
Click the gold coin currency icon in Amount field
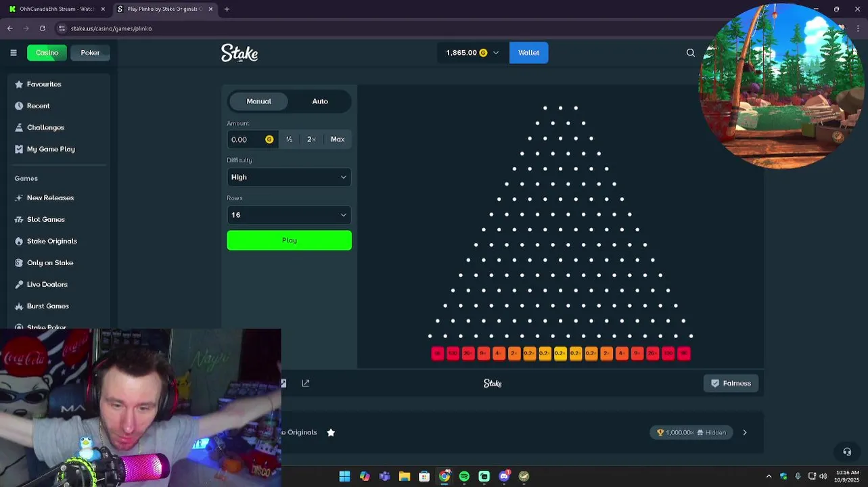coord(269,139)
